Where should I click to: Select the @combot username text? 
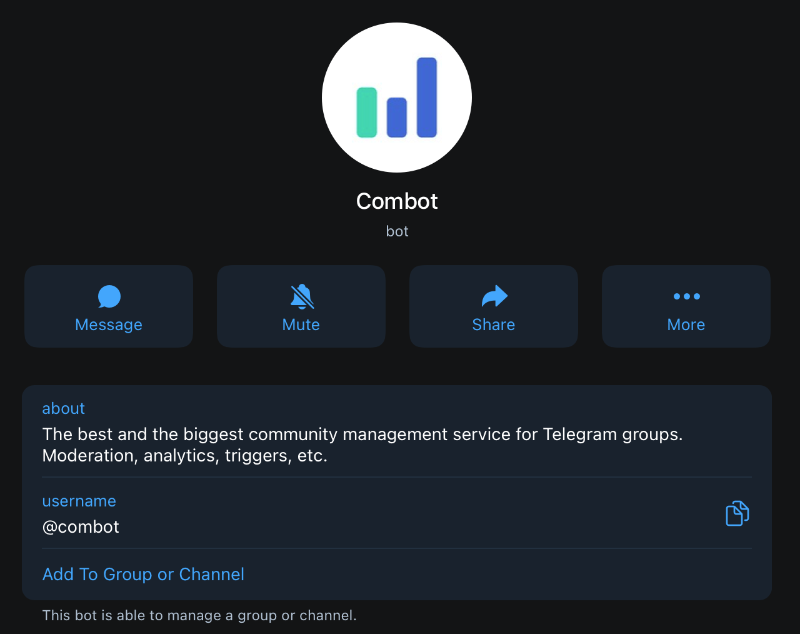click(x=81, y=527)
